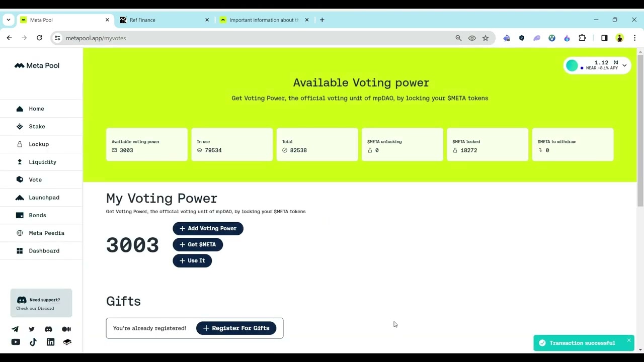Click the Meta Pool logo
The width and height of the screenshot is (644, 362).
point(37,65)
